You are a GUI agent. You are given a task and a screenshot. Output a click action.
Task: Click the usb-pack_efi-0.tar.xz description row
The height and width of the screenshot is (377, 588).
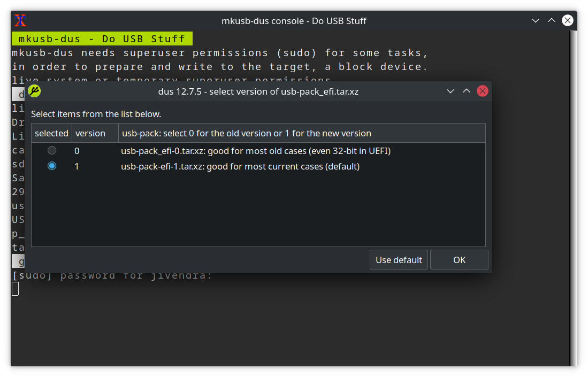click(x=256, y=151)
